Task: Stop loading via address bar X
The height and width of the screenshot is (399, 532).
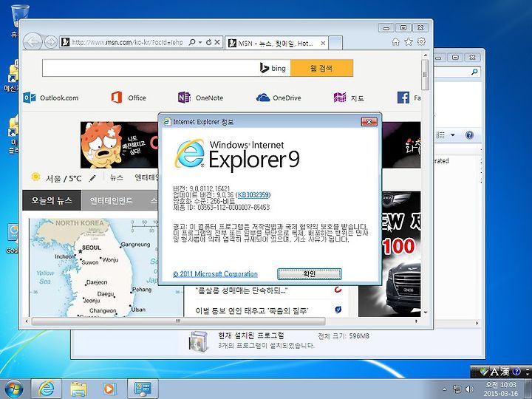Action: pos(217,42)
